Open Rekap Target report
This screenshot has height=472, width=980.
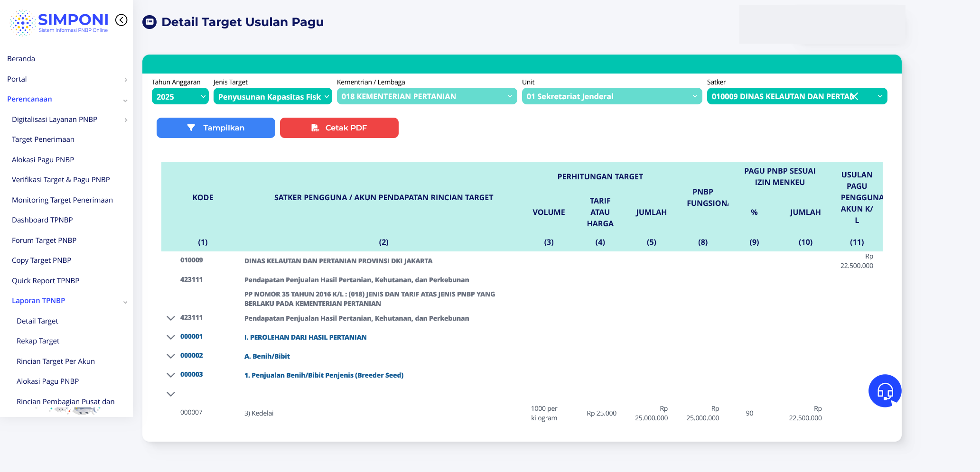[x=38, y=341]
